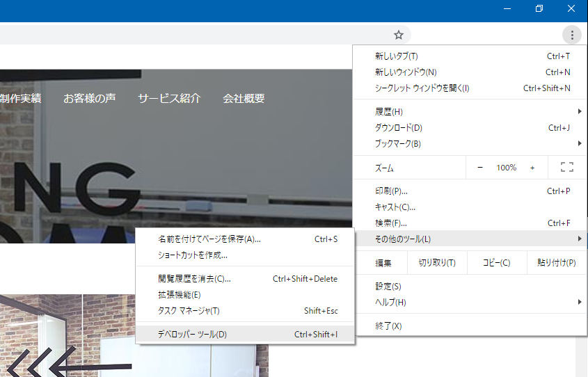The height and width of the screenshot is (377, 588).
Task: Click the three-dot Chrome menu icon
Action: tap(572, 35)
